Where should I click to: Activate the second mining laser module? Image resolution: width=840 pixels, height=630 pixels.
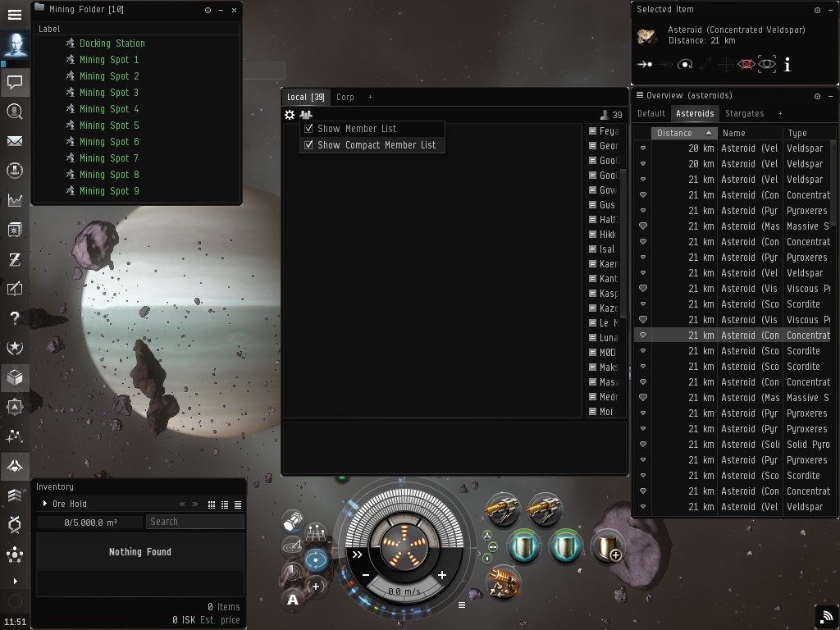tap(545, 509)
